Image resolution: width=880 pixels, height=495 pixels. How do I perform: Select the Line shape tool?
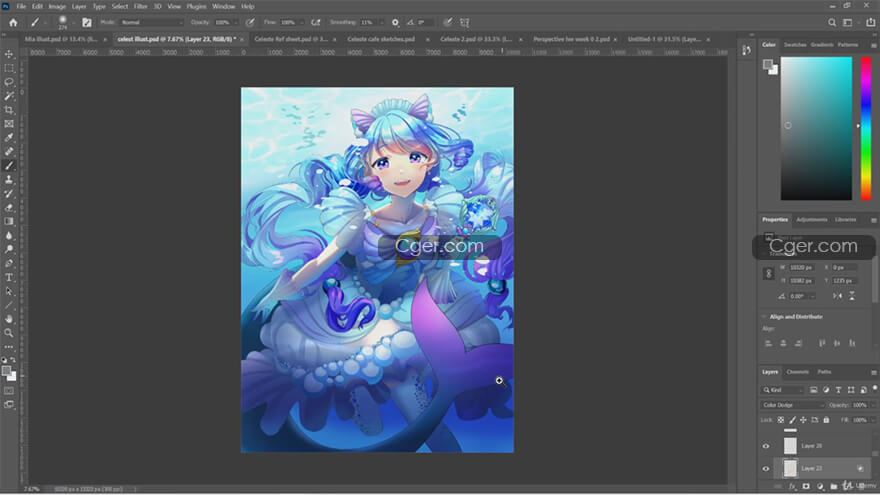9,305
